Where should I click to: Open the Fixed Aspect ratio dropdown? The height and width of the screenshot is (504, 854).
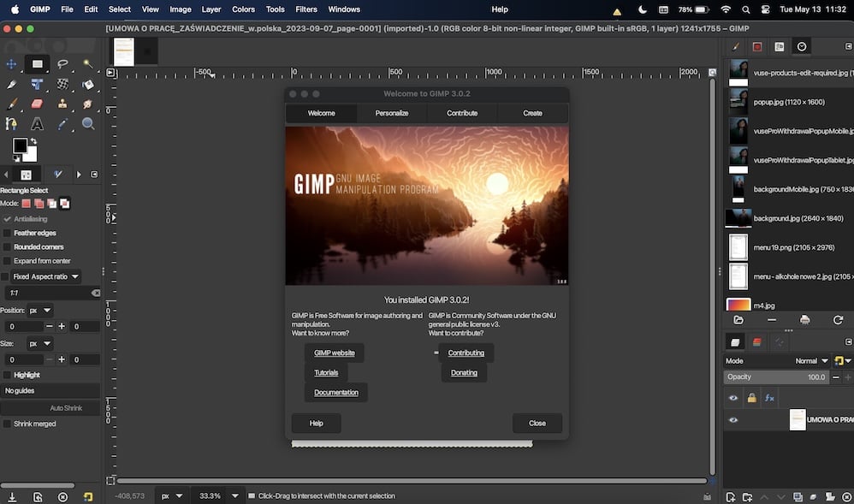[46, 276]
